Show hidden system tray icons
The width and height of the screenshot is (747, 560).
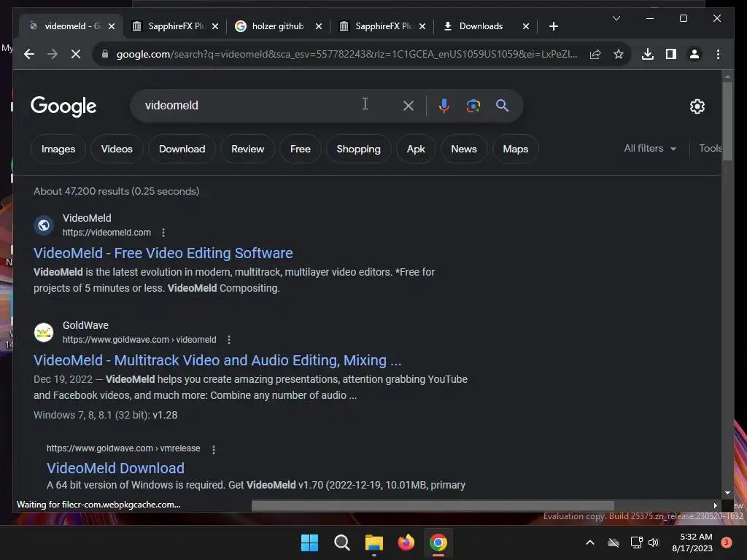(x=589, y=542)
